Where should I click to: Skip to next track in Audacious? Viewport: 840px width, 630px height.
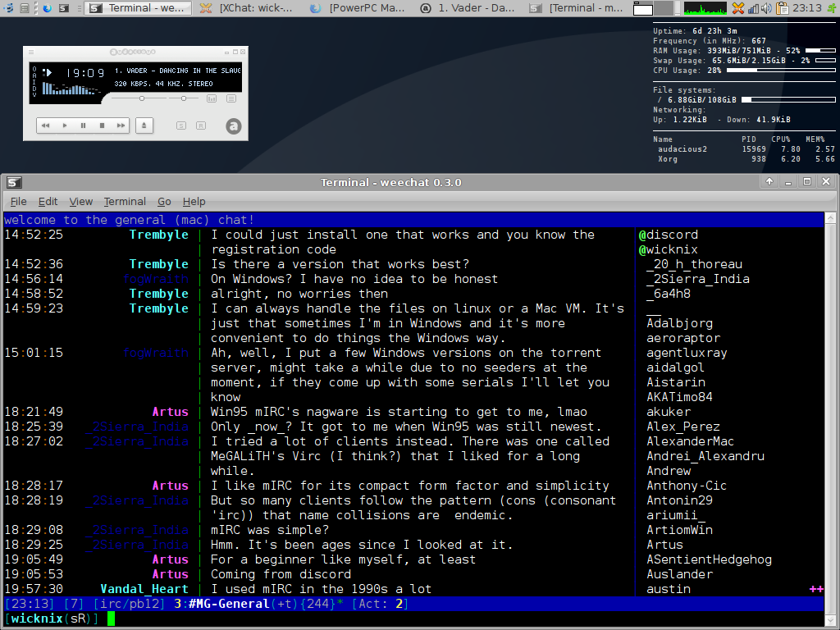pos(121,126)
